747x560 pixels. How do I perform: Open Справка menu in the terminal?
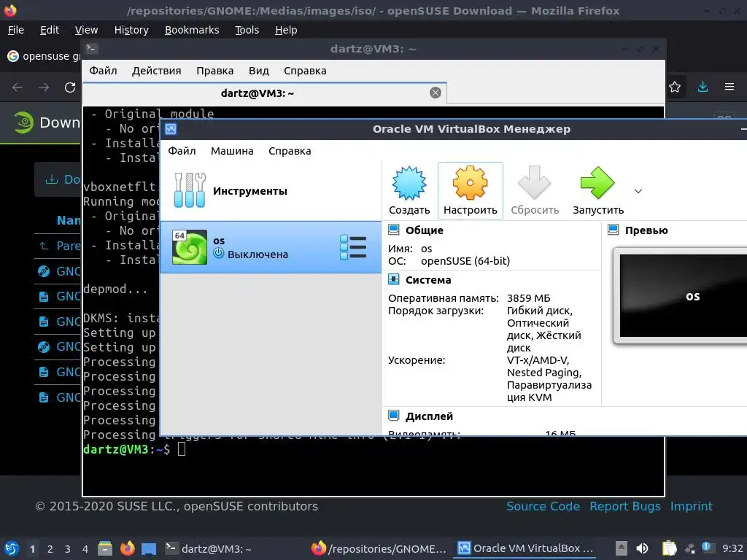point(305,71)
